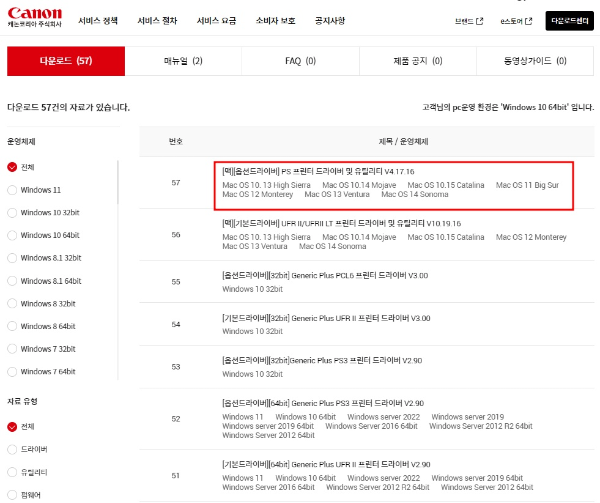600x503 pixels.
Task: Select the 펌웨어 file type filter
Action: (x=12, y=495)
